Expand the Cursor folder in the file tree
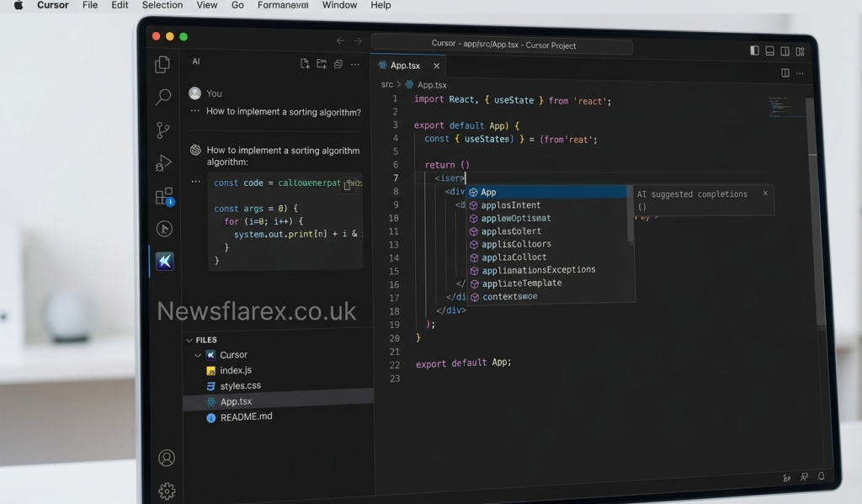The image size is (862, 504). (x=197, y=354)
